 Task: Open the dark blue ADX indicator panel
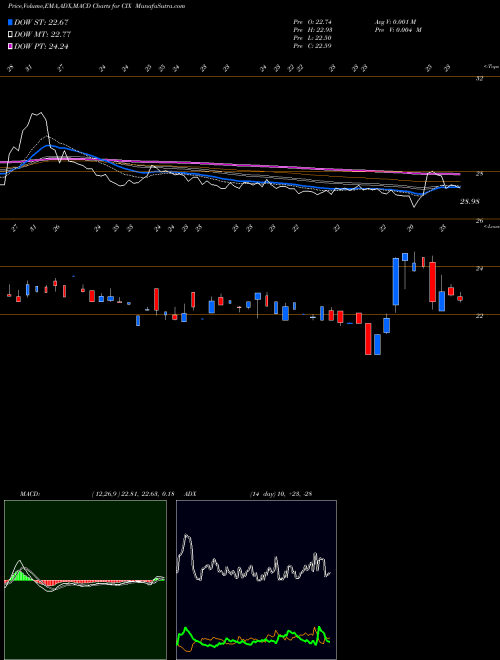[256, 580]
